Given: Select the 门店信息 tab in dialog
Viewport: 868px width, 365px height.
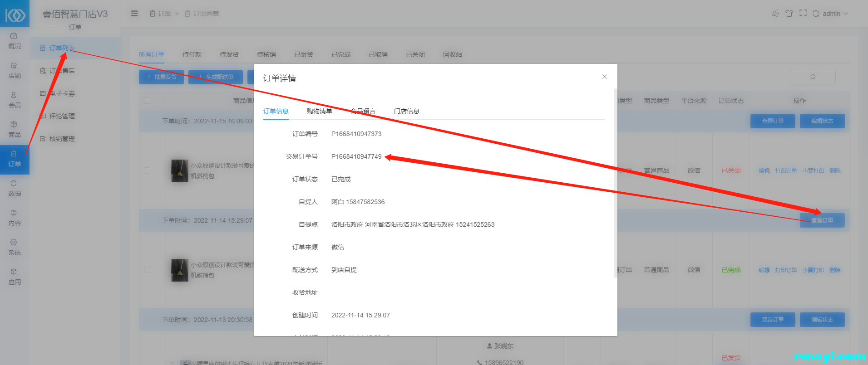Looking at the screenshot, I should click(407, 111).
